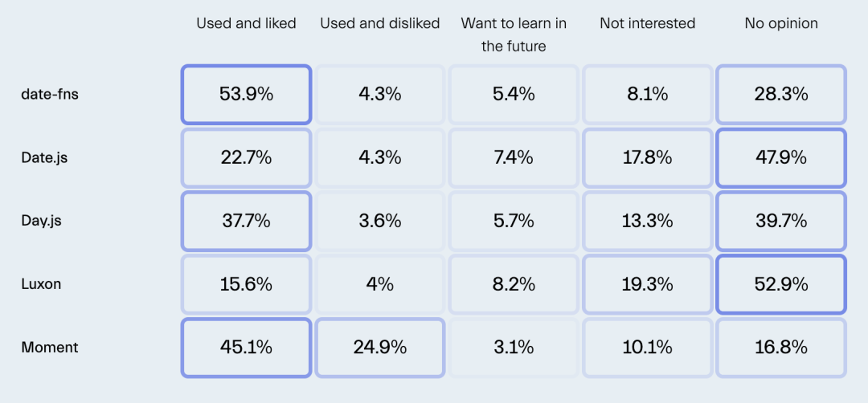Select the Date.js 'No opinion' 47.9% cell

[780, 157]
